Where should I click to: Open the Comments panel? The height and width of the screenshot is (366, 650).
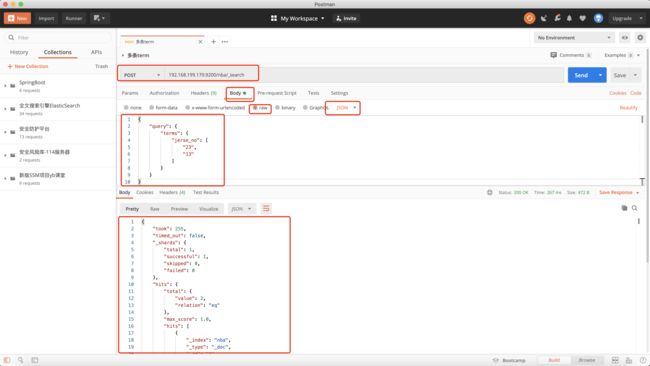pyautogui.click(x=571, y=55)
